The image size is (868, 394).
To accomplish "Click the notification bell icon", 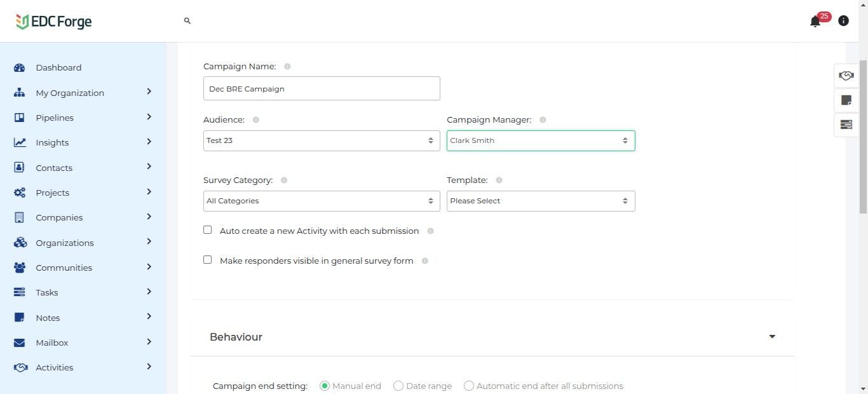I will pos(815,22).
